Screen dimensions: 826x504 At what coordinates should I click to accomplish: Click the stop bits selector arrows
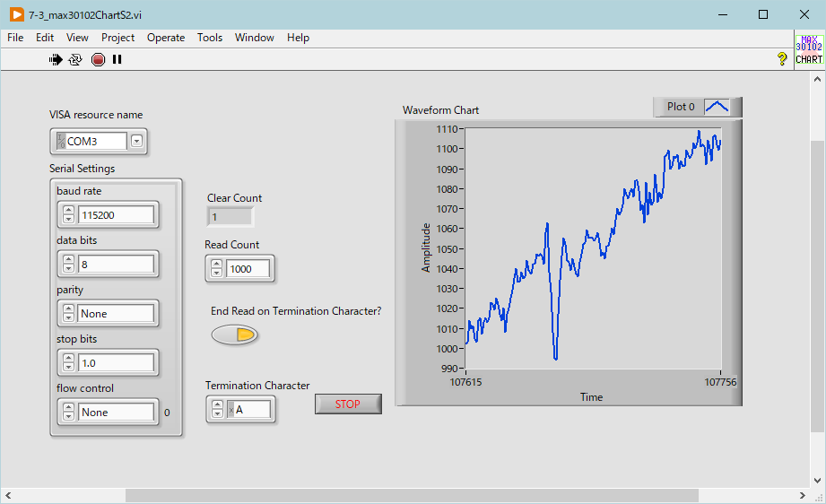click(x=68, y=363)
